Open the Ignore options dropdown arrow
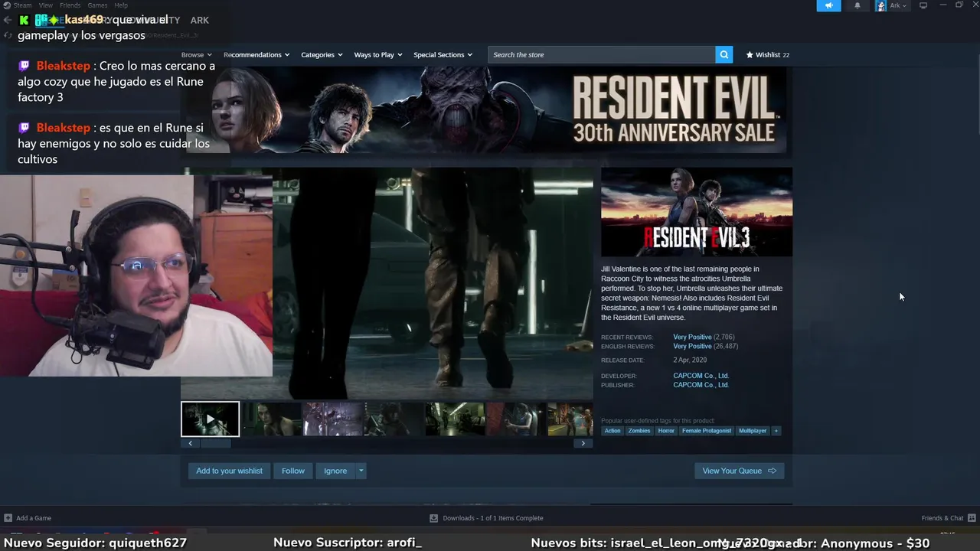The image size is (980, 551). [361, 471]
